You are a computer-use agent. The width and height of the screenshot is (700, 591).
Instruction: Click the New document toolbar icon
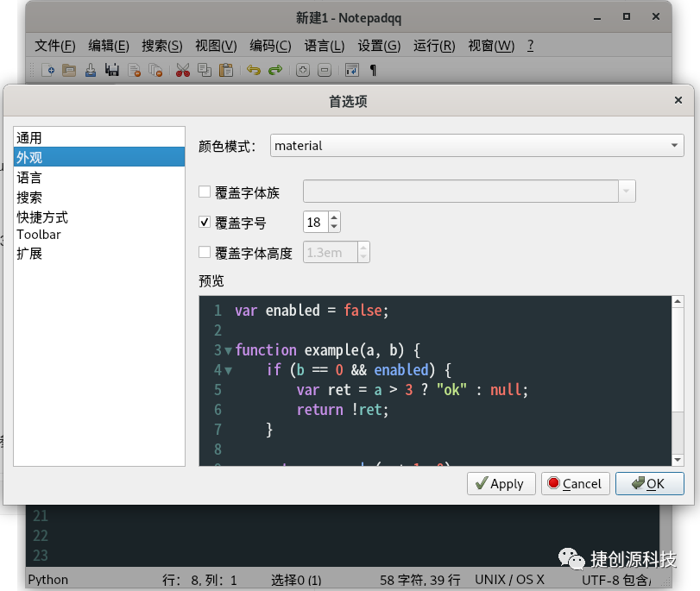click(47, 70)
